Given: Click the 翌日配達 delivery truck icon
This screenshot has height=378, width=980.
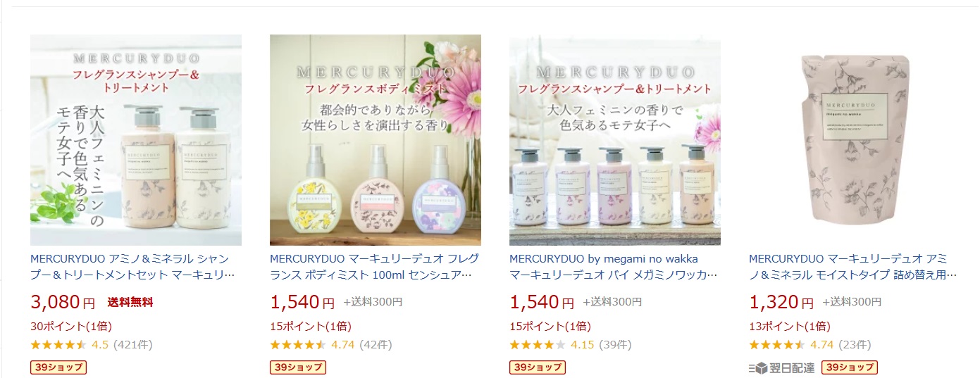Looking at the screenshot, I should coord(758,367).
